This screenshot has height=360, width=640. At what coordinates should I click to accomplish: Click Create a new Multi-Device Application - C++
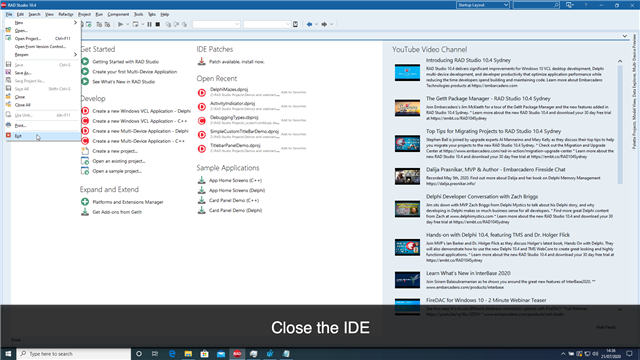[138, 141]
